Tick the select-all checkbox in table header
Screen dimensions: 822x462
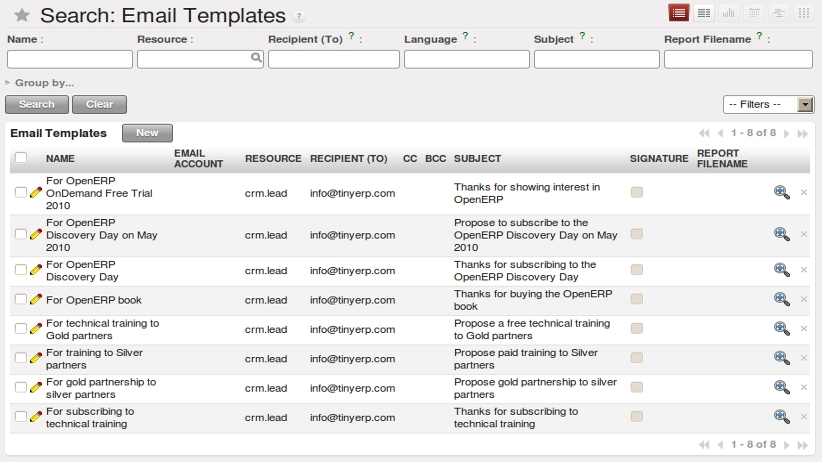point(21,157)
